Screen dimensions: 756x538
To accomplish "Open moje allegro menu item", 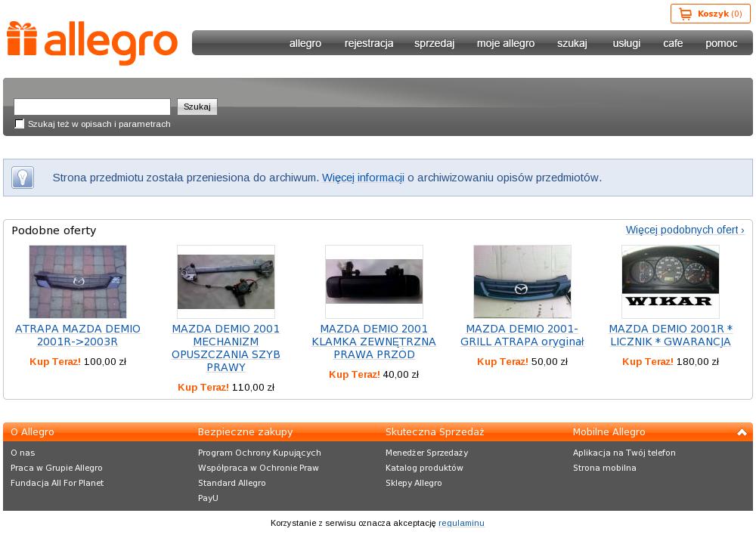I will [x=506, y=43].
